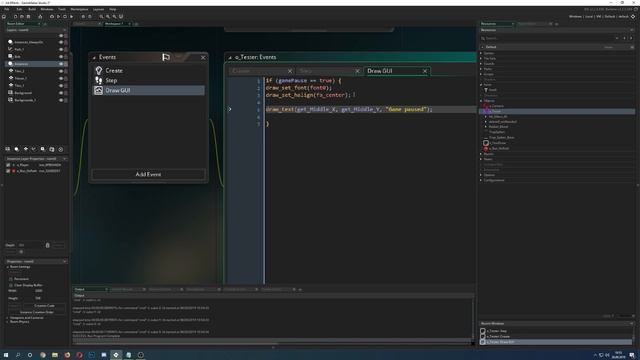Expand the Sounds resource folder
The image size is (640, 360).
(x=481, y=64)
